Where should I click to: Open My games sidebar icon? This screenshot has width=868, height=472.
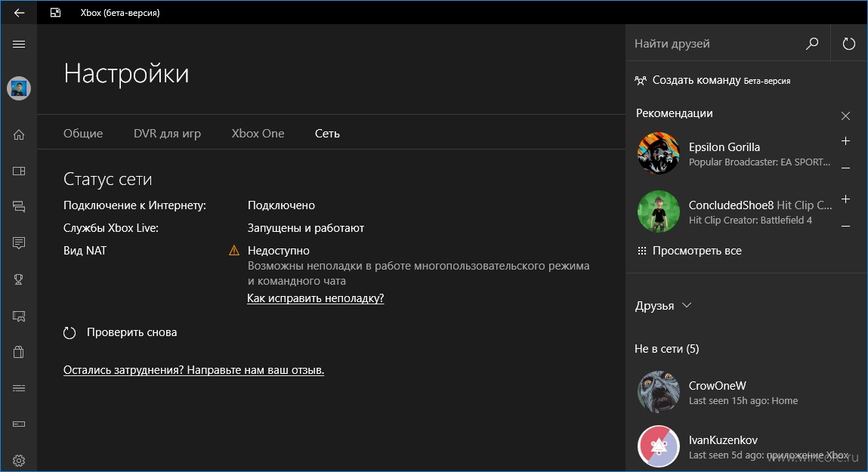point(19,171)
